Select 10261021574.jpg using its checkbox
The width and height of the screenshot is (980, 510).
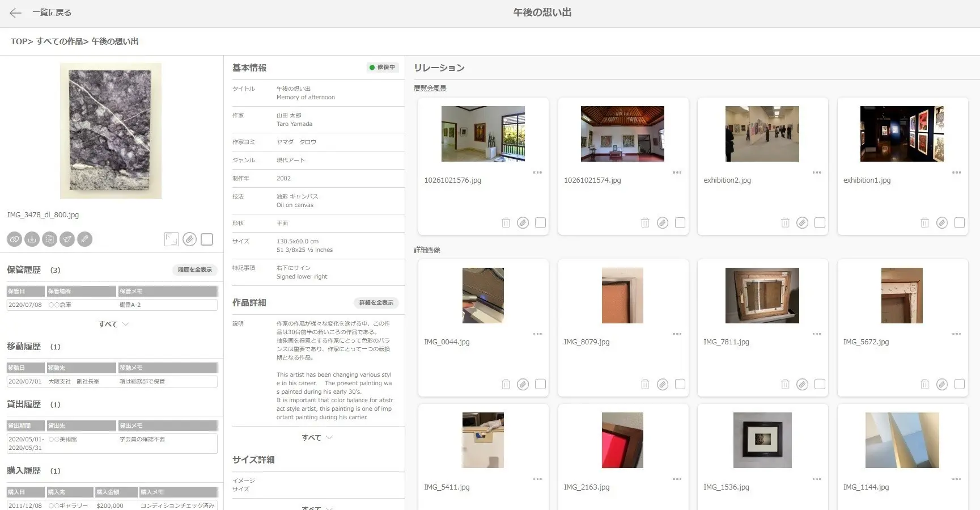tap(680, 223)
